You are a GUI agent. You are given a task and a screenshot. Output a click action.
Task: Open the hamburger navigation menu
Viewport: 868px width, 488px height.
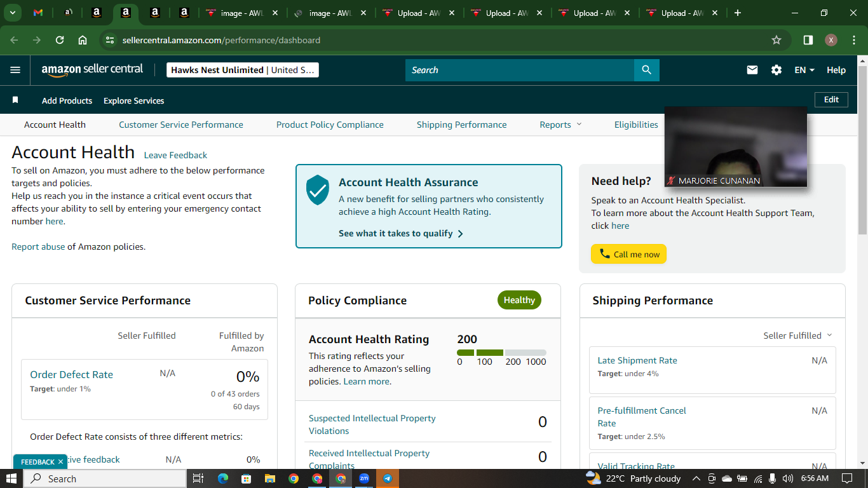coord(15,70)
